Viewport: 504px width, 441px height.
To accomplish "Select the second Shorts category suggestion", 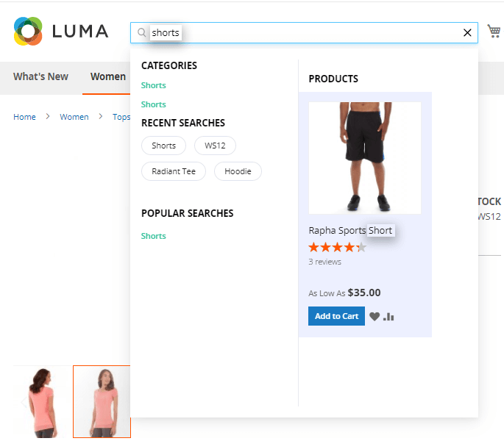I will pos(153,104).
